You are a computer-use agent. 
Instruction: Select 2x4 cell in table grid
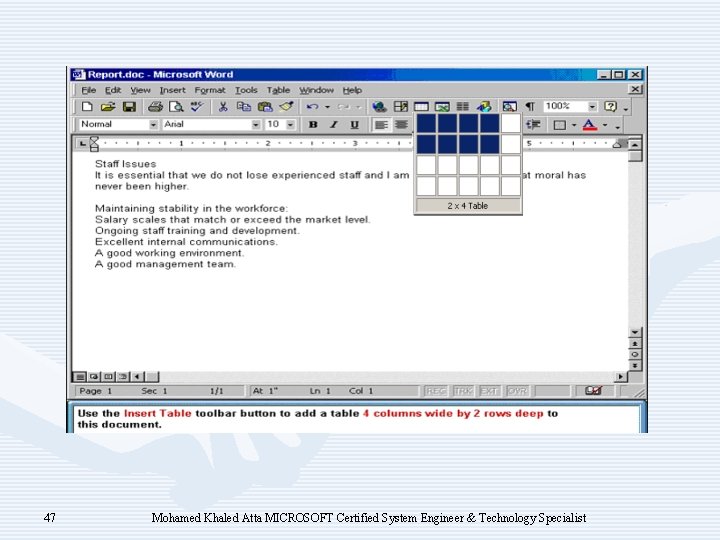click(x=490, y=144)
